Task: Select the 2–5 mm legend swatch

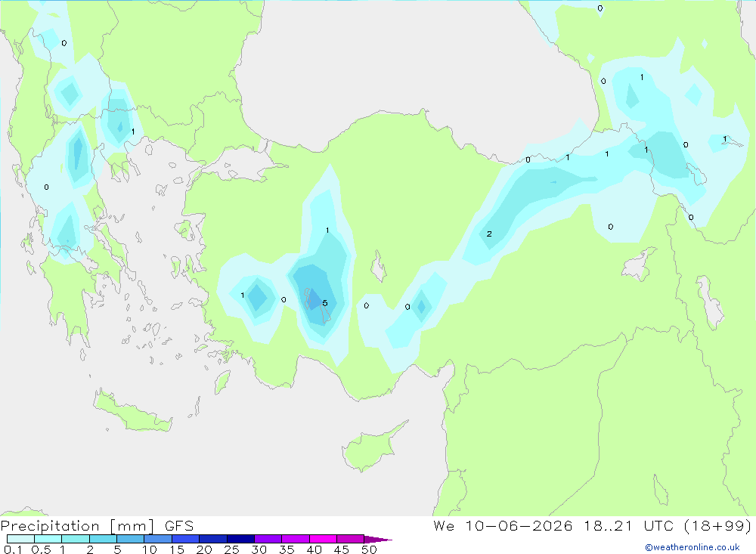Action: tap(103, 539)
